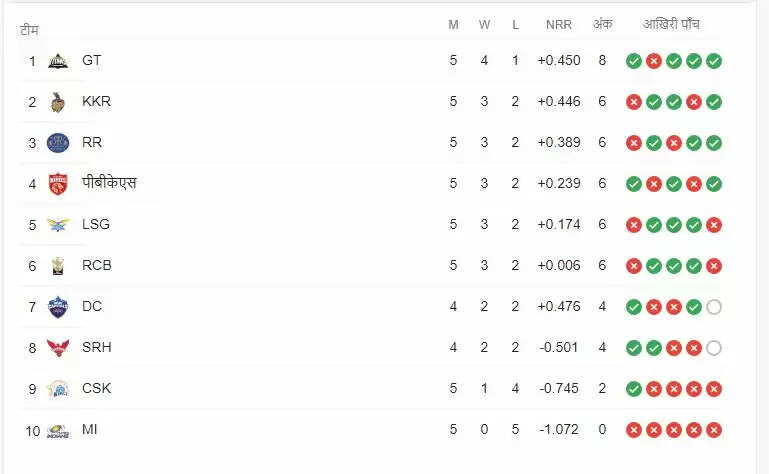The height and width of the screenshot is (474, 769).
Task: Click the KKR team logo
Action: coord(58,101)
